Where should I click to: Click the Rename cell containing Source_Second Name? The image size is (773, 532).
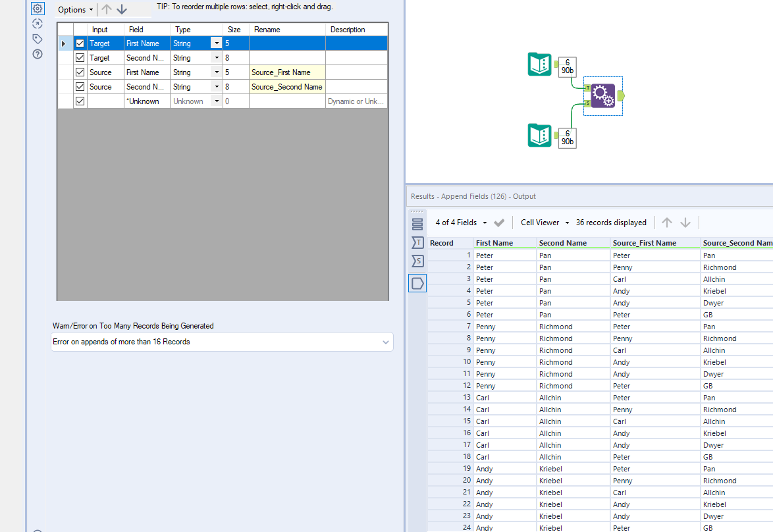[286, 87]
